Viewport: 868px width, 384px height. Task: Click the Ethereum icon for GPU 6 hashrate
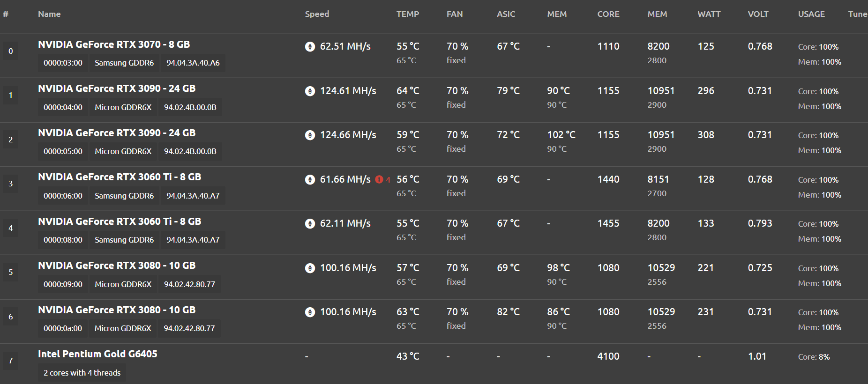tap(310, 312)
